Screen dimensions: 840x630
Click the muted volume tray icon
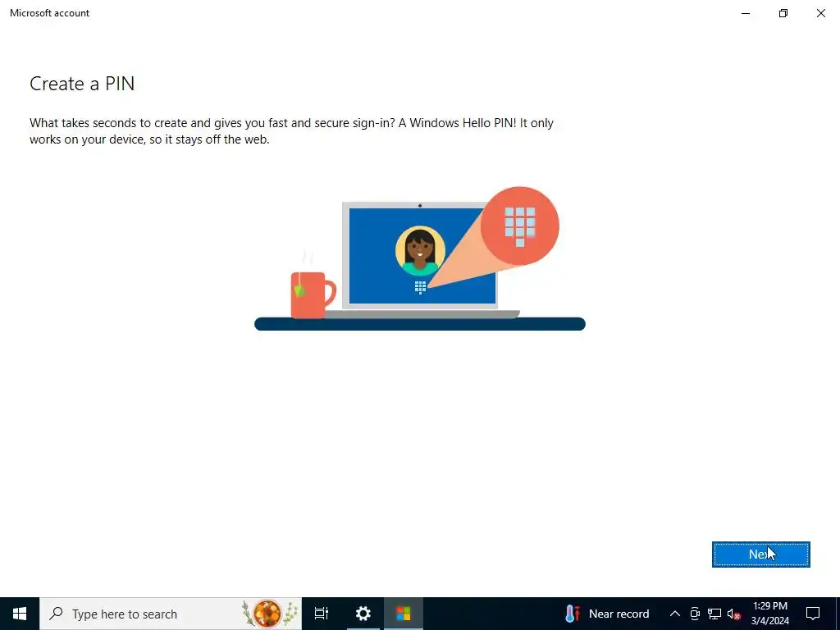733,614
